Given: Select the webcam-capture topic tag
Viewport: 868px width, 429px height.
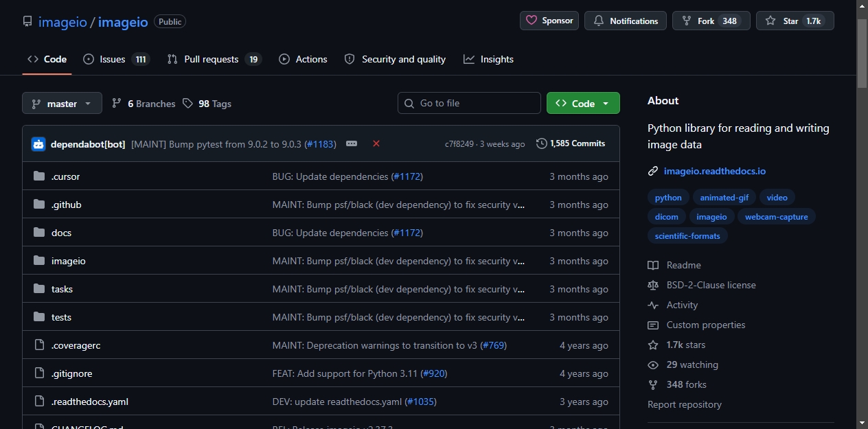Looking at the screenshot, I should (x=777, y=217).
